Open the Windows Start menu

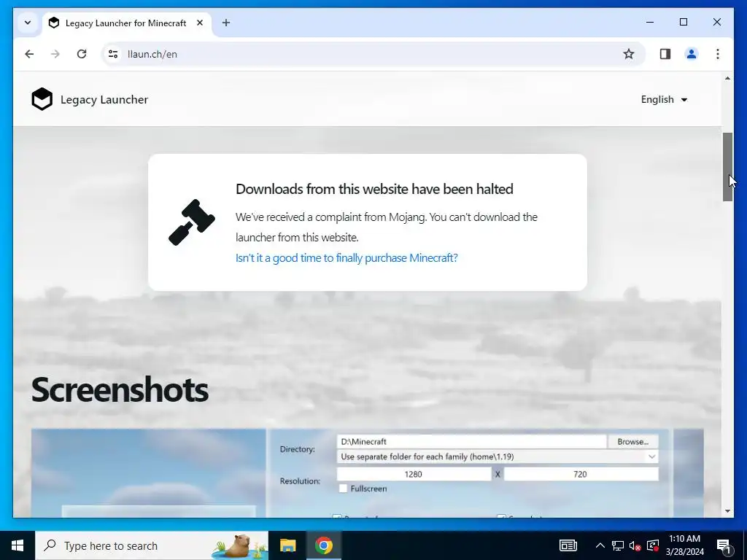coord(18,545)
